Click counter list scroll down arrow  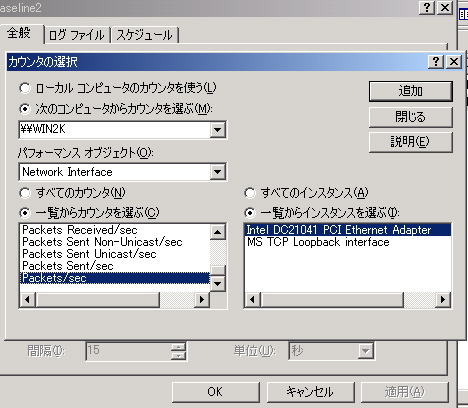point(218,284)
